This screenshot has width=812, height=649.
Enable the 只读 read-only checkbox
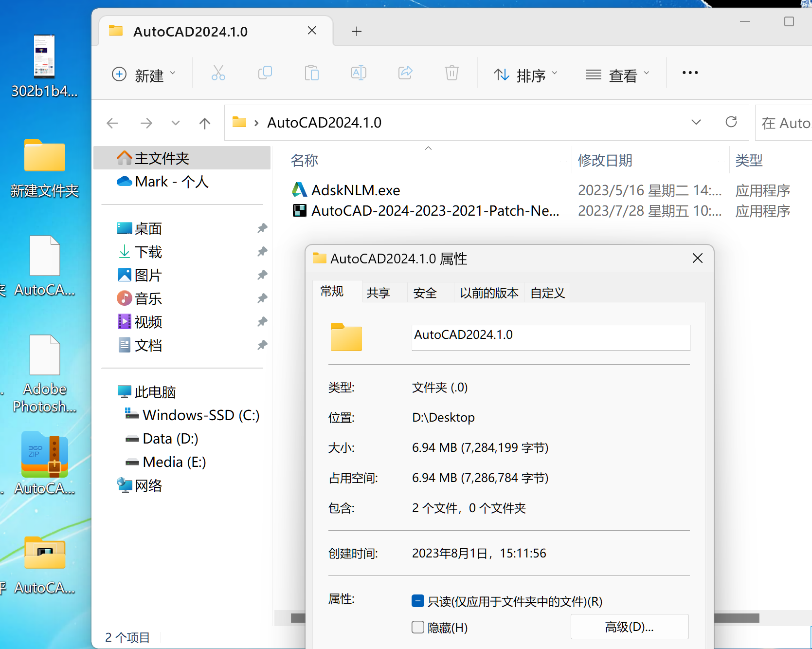coord(417,601)
